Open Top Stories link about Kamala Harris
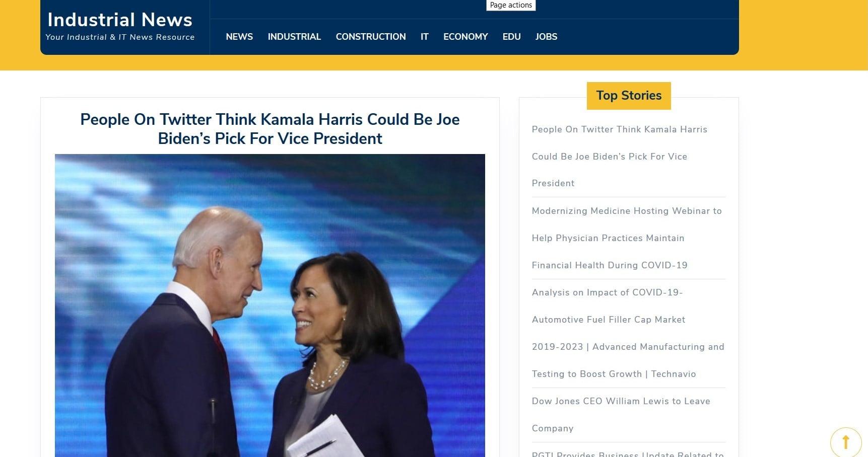Image resolution: width=868 pixels, height=457 pixels. (620, 156)
